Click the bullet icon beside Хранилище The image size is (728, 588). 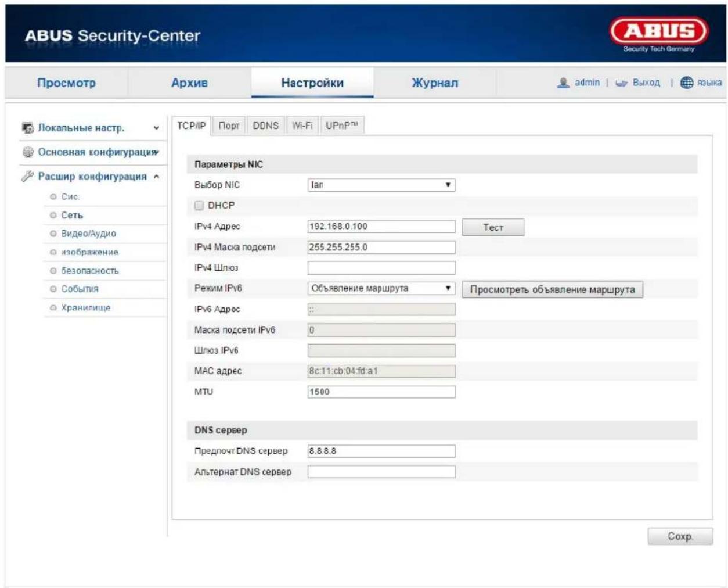[x=53, y=308]
